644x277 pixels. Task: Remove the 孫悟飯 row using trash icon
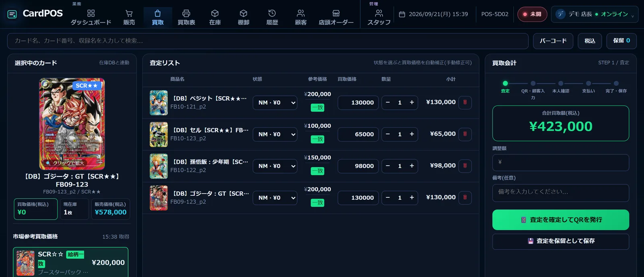(465, 166)
